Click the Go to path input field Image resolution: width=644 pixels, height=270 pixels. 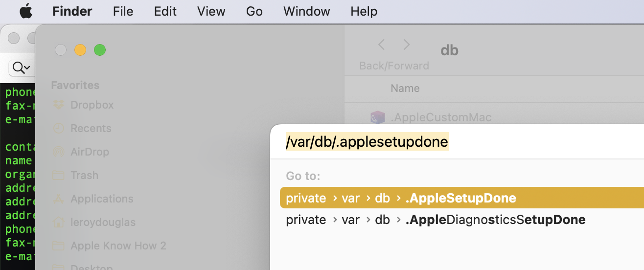457,142
